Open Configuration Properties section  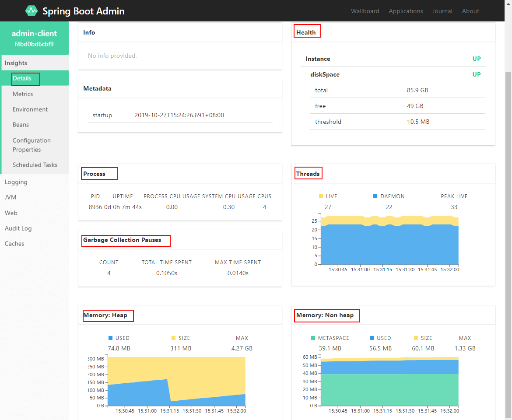[x=32, y=145]
